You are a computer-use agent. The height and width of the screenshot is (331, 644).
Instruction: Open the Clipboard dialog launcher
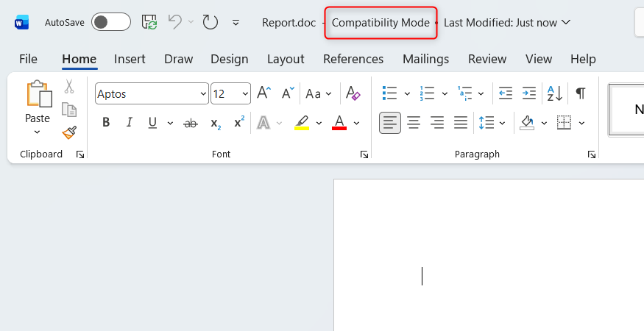pyautogui.click(x=80, y=154)
